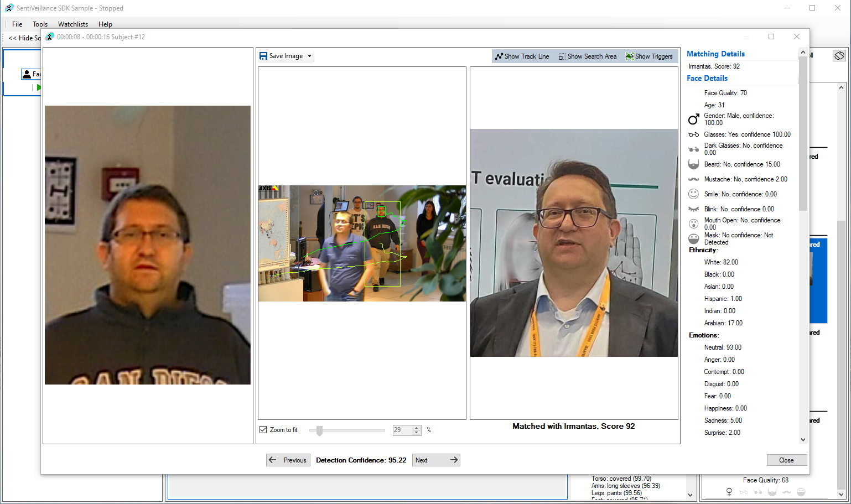
Task: Increase zoom with the spinner up arrow
Action: pyautogui.click(x=417, y=428)
